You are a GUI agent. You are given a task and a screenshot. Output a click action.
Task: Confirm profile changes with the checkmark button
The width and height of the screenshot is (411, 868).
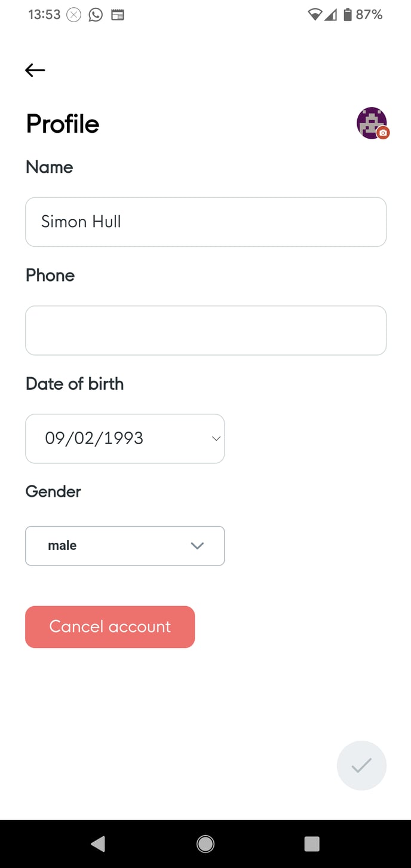tap(362, 765)
